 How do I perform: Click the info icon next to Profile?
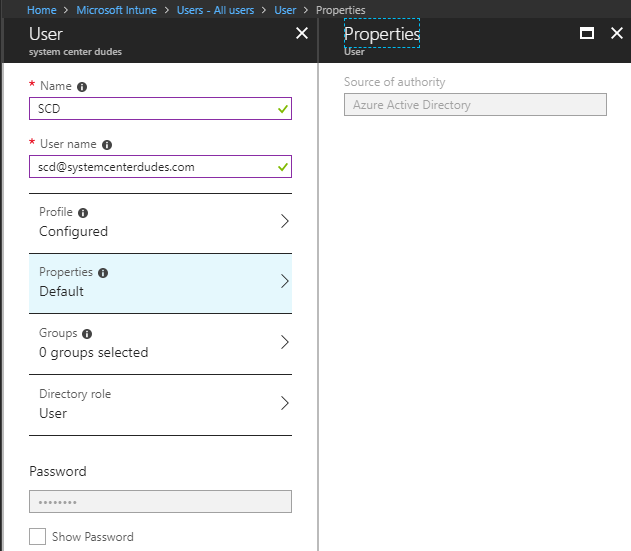83,213
